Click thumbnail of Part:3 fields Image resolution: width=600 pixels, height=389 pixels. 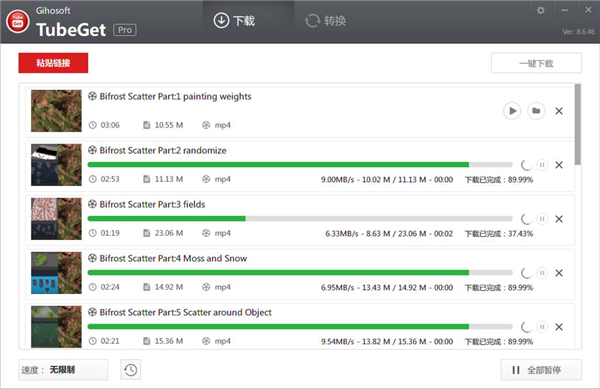(x=56, y=218)
